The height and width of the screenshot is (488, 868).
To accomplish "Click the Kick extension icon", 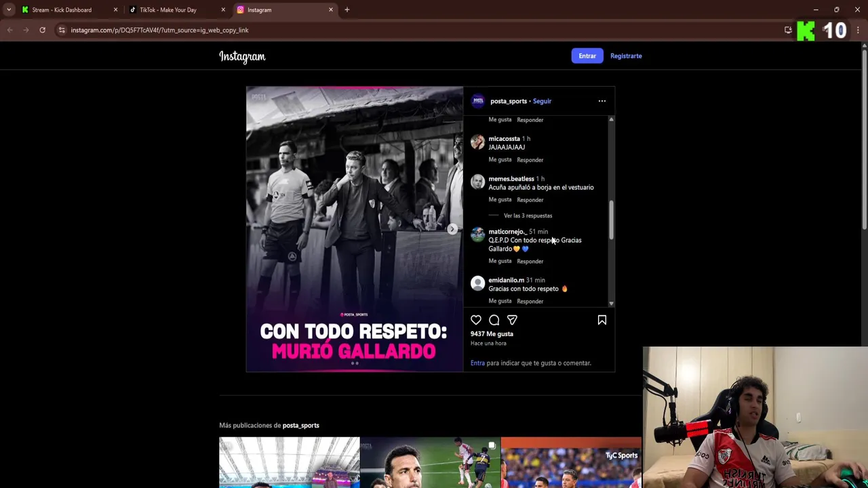I will click(806, 30).
